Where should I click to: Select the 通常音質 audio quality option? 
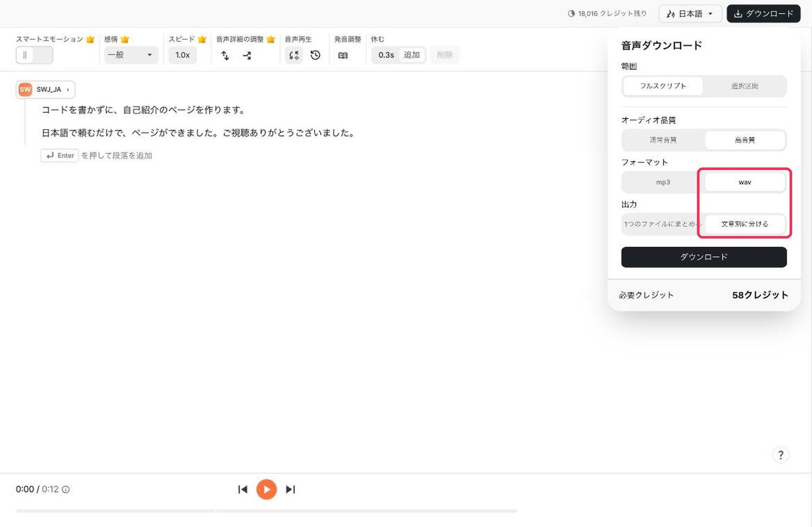pyautogui.click(x=663, y=140)
